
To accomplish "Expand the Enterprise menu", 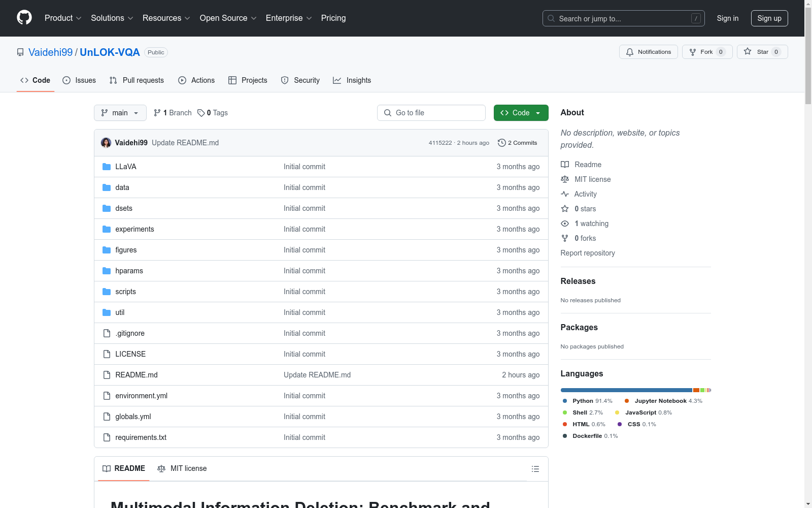I will coord(288,18).
